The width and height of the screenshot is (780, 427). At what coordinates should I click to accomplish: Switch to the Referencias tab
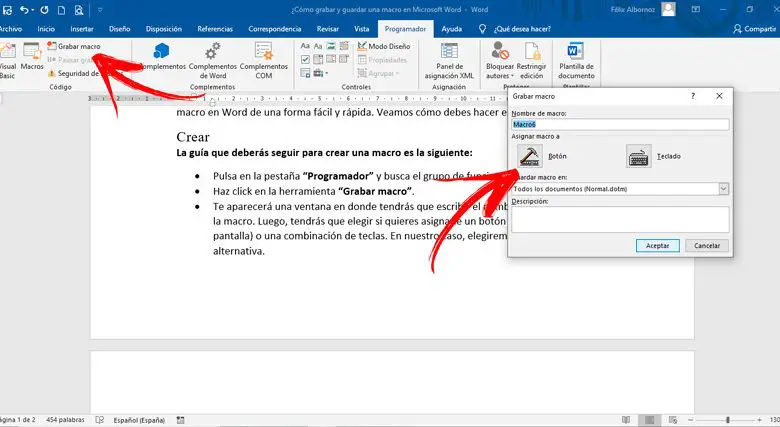[x=215, y=29]
